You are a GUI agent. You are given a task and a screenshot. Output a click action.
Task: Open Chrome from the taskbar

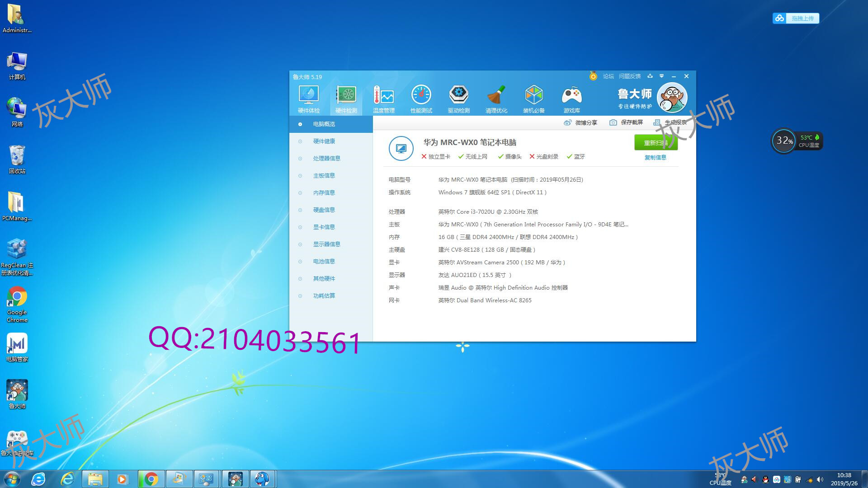(151, 479)
